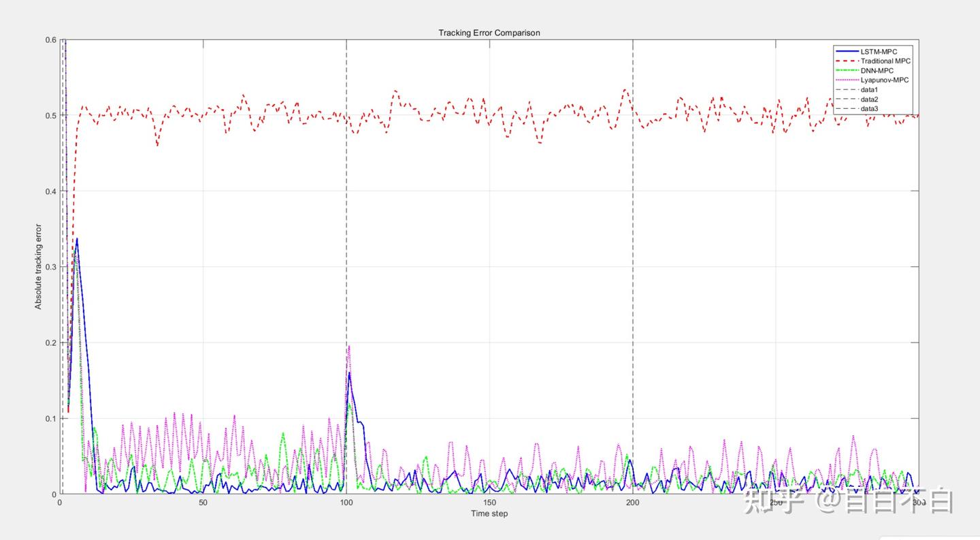Click the data1 dashed legend line sample
The width and height of the screenshot is (980, 540).
click(847, 90)
